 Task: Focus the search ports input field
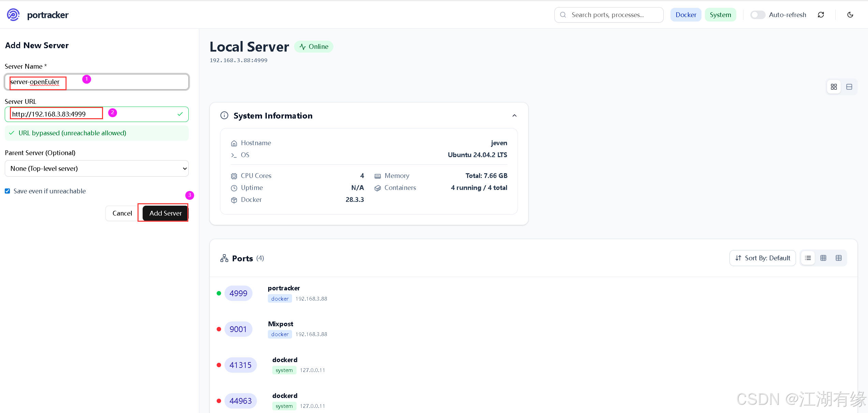609,15
